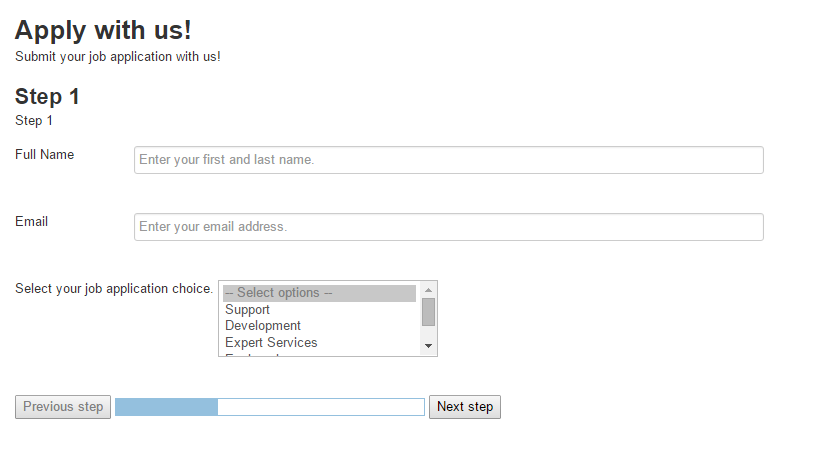Click the '-- Select options --' entry
The width and height of the screenshot is (826, 450).
click(279, 293)
